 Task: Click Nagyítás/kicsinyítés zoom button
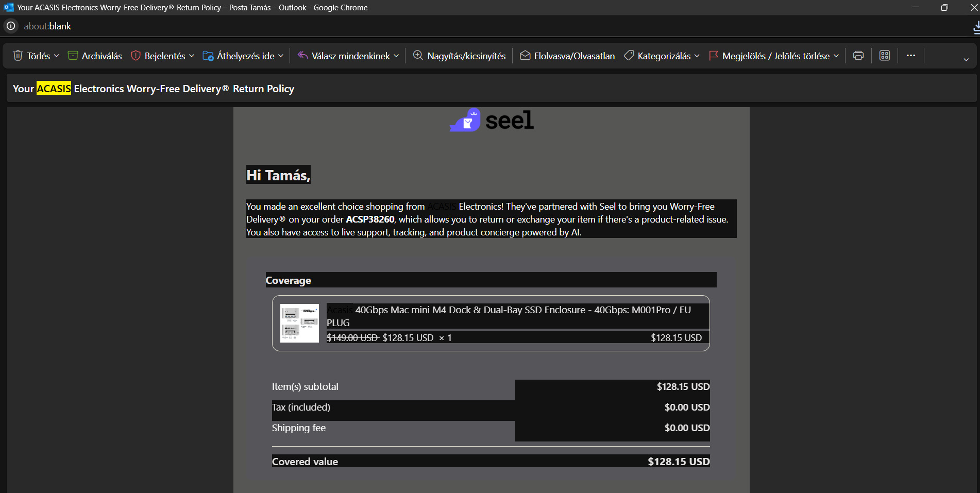459,56
